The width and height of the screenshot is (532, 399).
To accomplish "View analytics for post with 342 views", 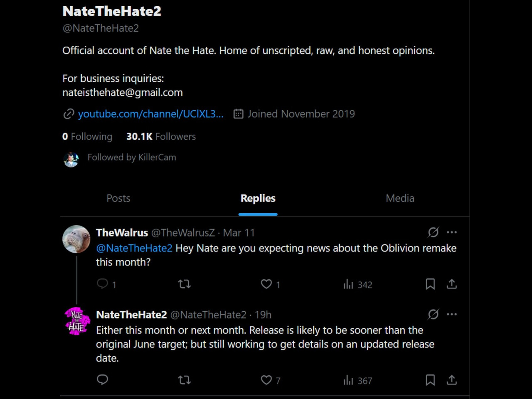I will (357, 284).
